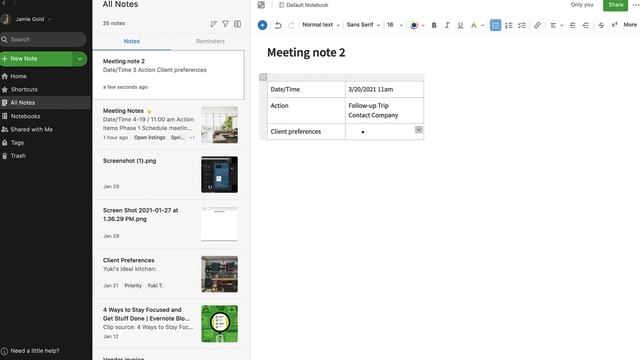640x360 pixels.
Task: Open Meeting Notes note thumbnail
Action: pyautogui.click(x=220, y=125)
